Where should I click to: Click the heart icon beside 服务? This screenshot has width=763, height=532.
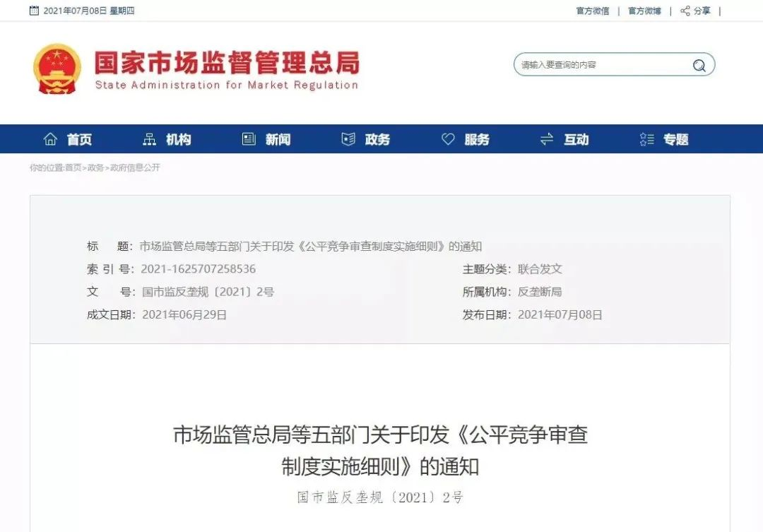[448, 139]
